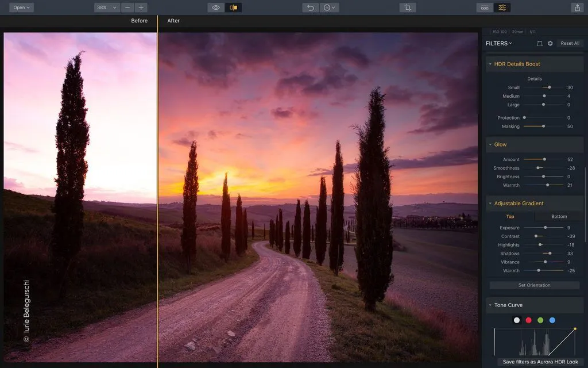The image size is (588, 368).
Task: Click the transform icon beside Reset All
Action: [539, 43]
